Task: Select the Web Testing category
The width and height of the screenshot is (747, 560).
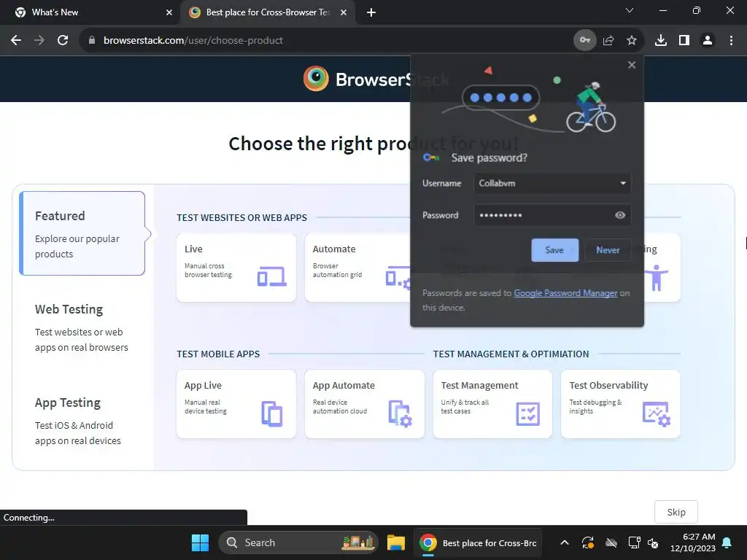Action: coord(82,327)
